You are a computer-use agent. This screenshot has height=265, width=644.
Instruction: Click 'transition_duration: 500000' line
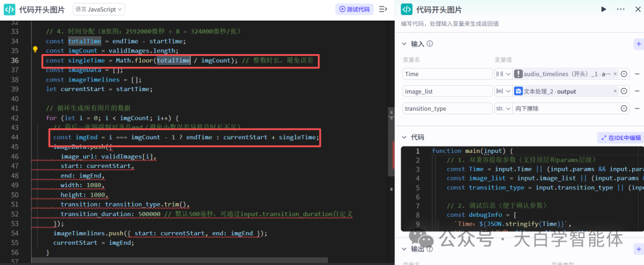click(x=206, y=214)
